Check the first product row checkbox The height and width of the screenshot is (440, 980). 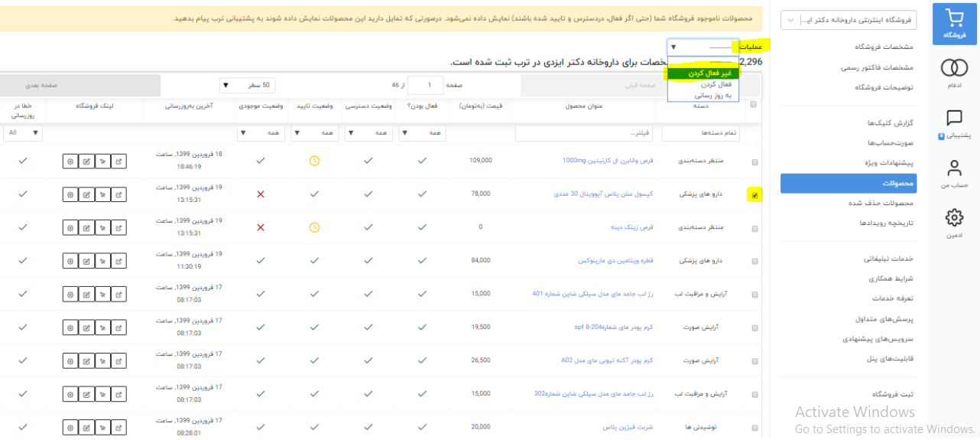[755, 162]
